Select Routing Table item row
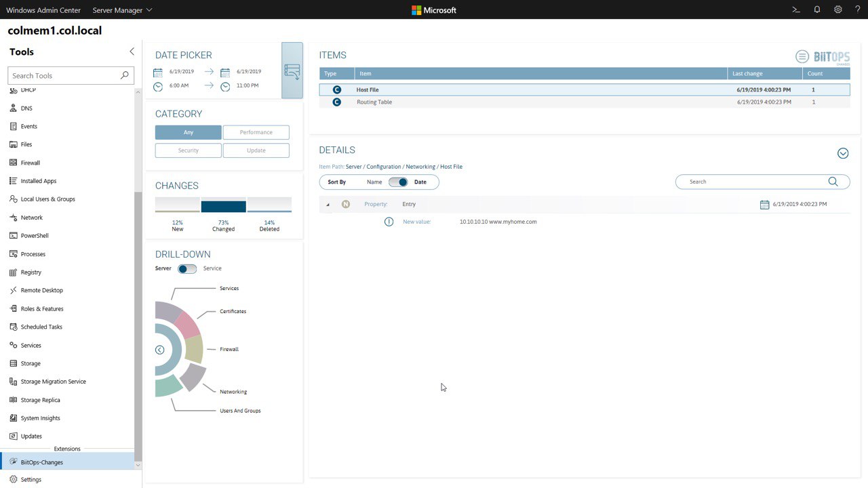Viewport: 868px width, 488px height. [585, 102]
